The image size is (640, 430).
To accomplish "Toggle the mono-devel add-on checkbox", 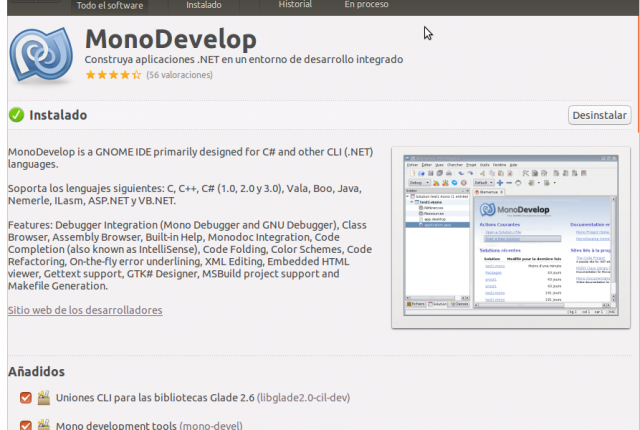I will pos(26,425).
